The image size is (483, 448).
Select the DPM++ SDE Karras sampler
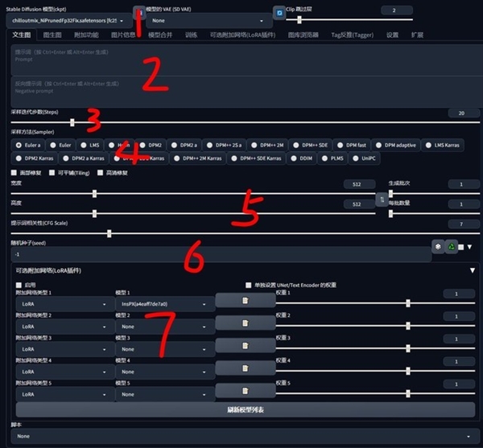coord(258,158)
